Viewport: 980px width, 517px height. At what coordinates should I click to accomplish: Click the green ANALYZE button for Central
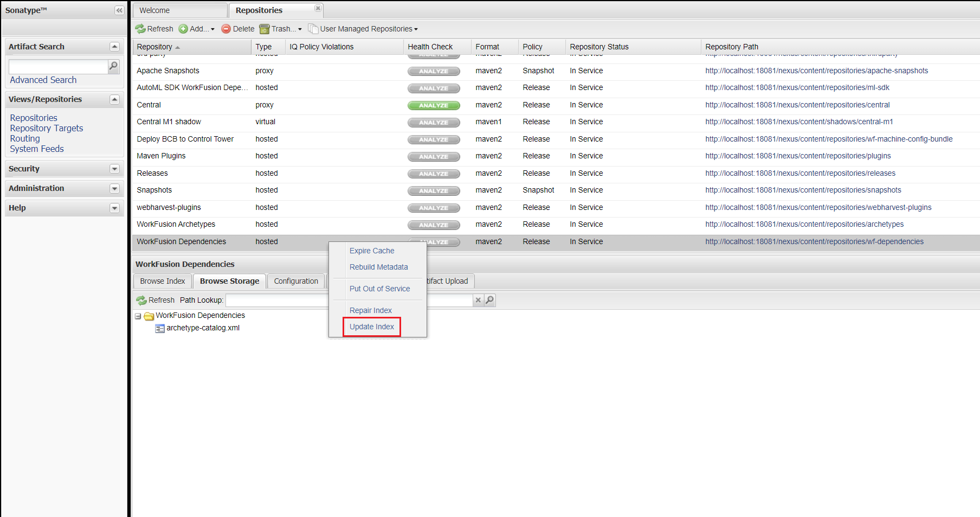[x=434, y=105]
